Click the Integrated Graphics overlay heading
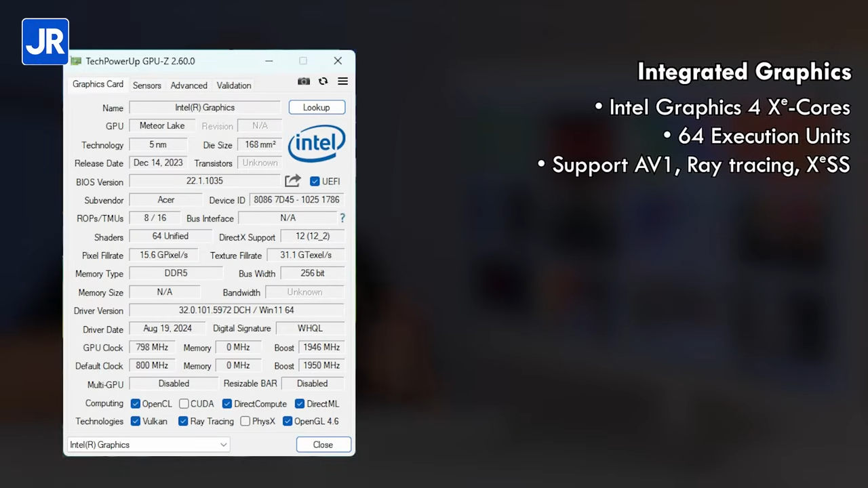 coord(744,72)
